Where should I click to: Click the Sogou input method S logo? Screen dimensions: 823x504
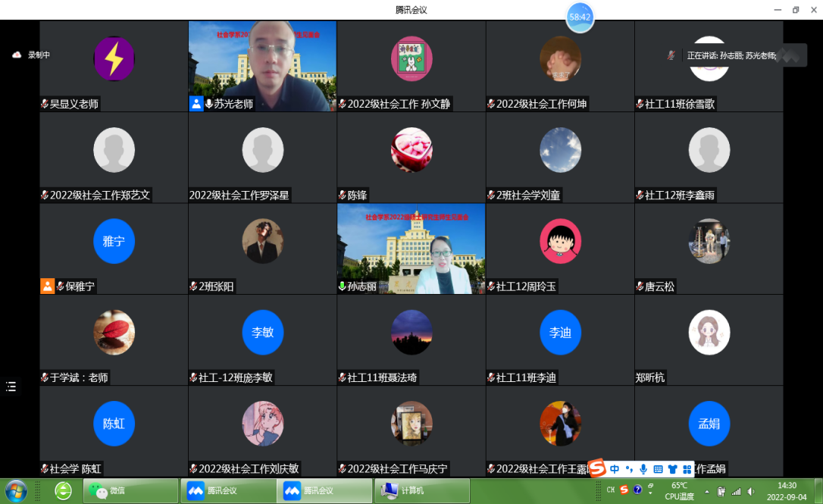tap(597, 469)
